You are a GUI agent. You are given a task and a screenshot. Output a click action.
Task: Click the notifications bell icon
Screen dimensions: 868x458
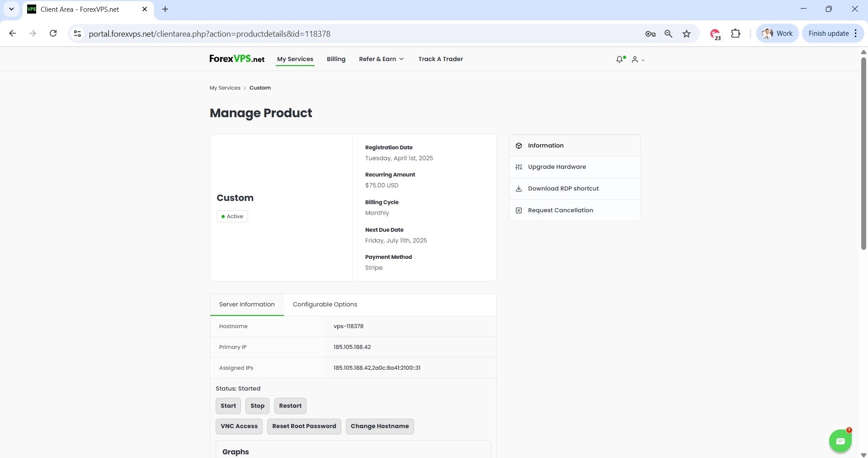click(620, 59)
